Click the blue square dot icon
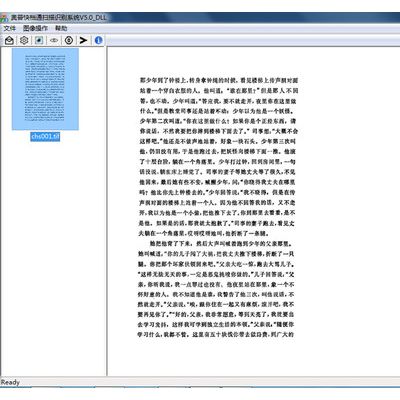The image size is (400, 400). click(x=39, y=40)
